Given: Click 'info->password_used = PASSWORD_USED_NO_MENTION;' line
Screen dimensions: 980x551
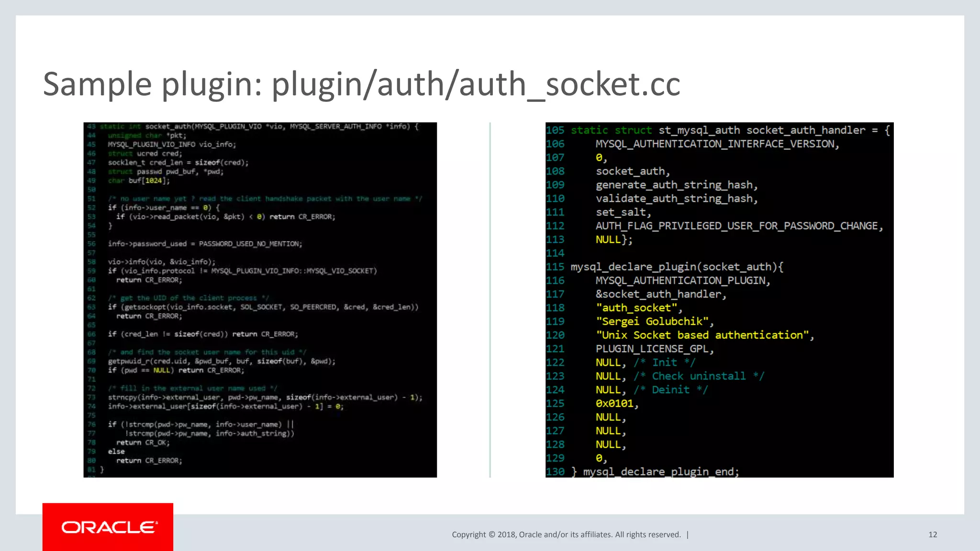Looking at the screenshot, I should click(x=205, y=244).
